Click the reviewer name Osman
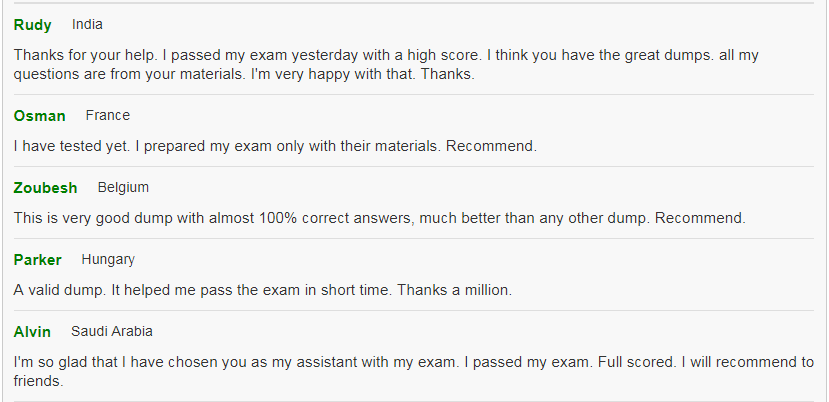Image resolution: width=829 pixels, height=402 pixels. [40, 116]
